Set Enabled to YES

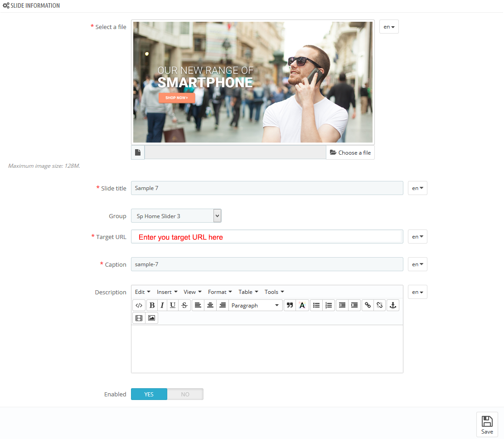(x=149, y=395)
